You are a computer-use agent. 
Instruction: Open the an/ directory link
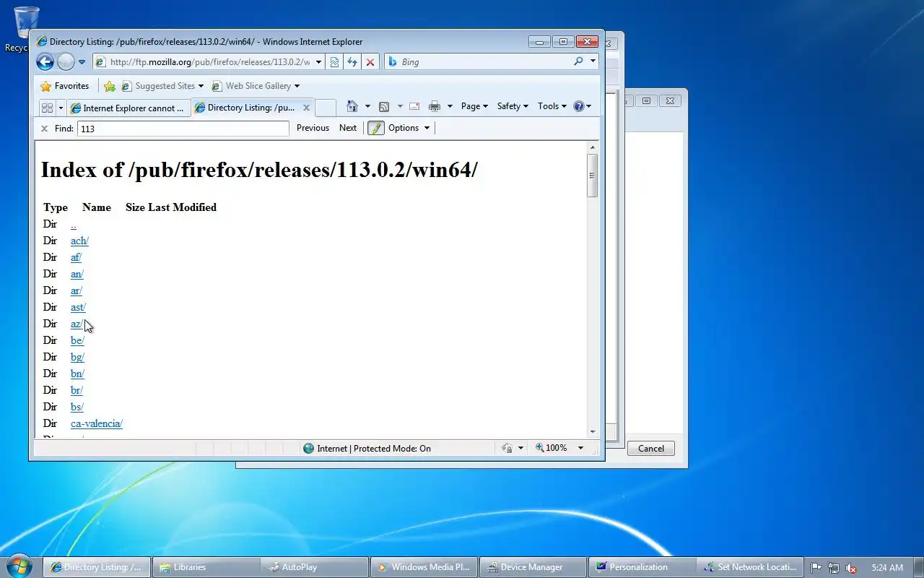point(77,274)
